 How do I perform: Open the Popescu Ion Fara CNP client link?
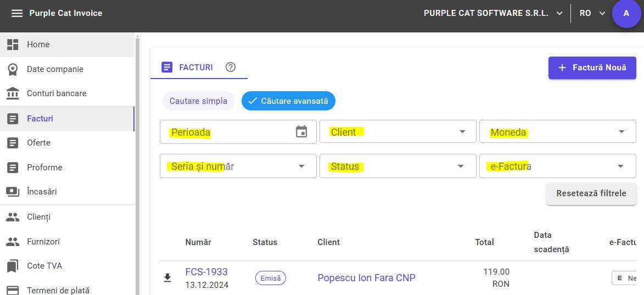pos(366,278)
